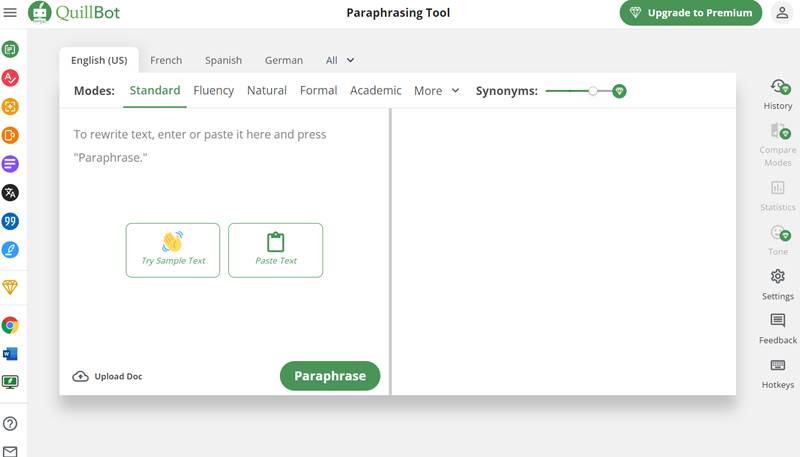Select the Natural mode
This screenshot has width=800, height=457.
pos(267,91)
